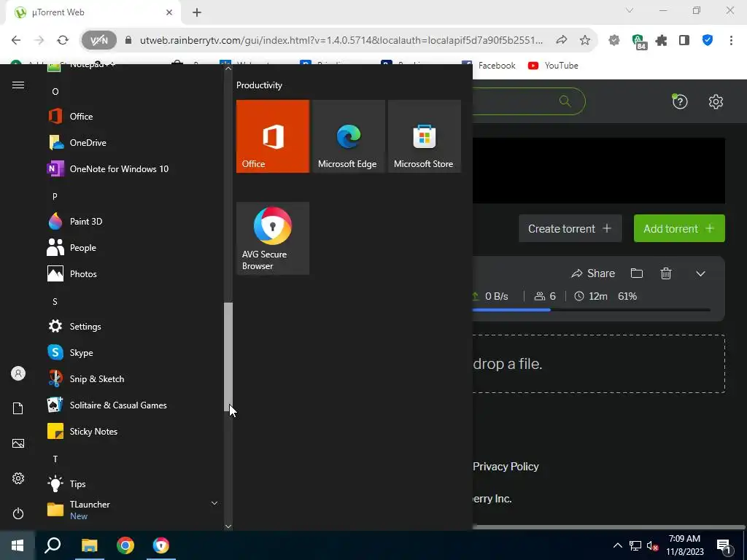Click the µTorrent search magnifier

pos(565,101)
